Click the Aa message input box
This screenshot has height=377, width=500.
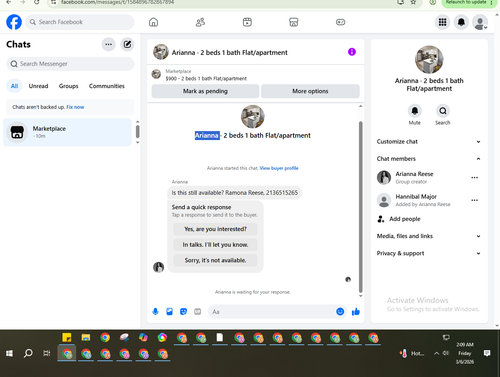point(272,312)
